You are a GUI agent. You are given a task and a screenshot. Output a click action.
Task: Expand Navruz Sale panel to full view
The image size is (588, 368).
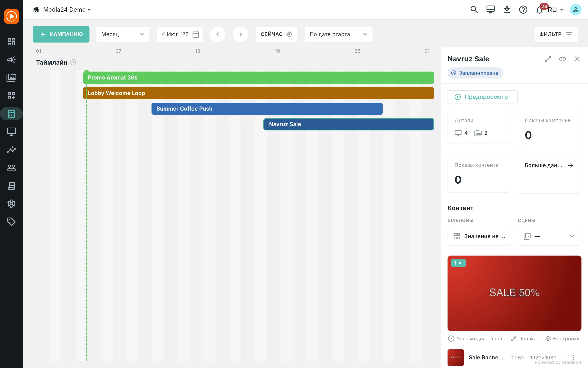click(548, 59)
